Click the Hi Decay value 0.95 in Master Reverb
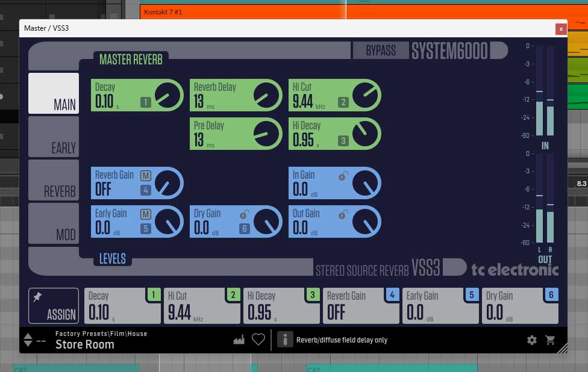Image resolution: width=588 pixels, height=372 pixels. (x=303, y=140)
